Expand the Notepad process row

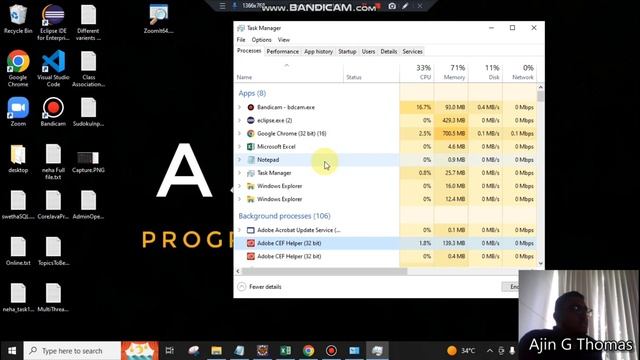coord(240,159)
